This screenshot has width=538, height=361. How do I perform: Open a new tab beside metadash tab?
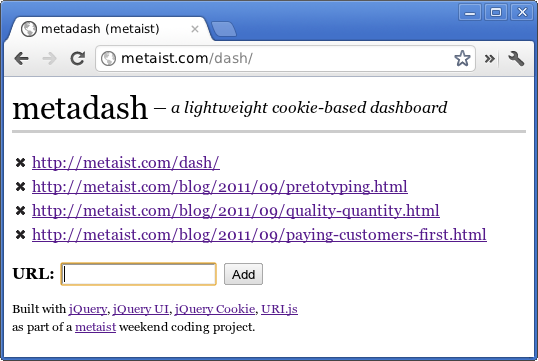[x=223, y=29]
